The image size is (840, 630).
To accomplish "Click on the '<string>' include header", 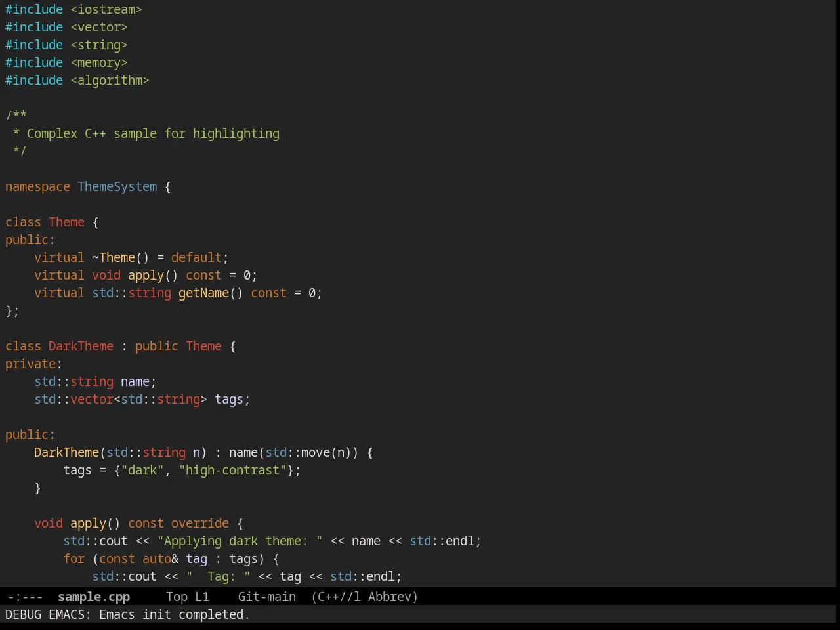I will click(x=99, y=45).
